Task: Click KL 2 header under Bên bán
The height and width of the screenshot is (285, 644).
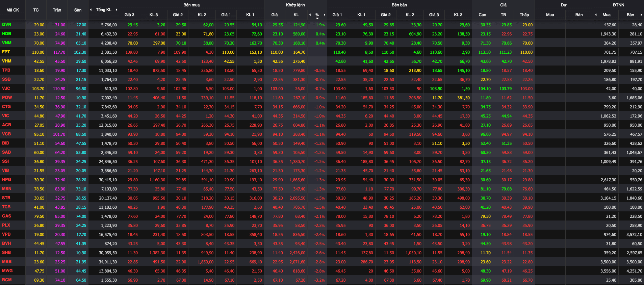Action: 410,15
